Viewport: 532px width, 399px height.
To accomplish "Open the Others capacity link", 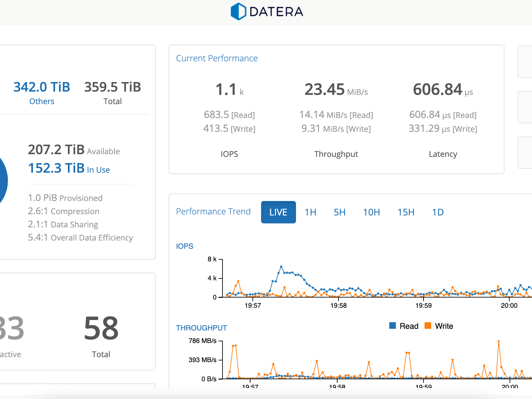I will pyautogui.click(x=42, y=101).
